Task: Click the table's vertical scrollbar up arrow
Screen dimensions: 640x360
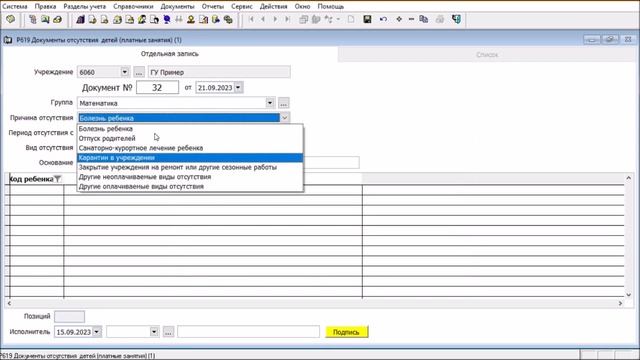Action: pos(629,178)
